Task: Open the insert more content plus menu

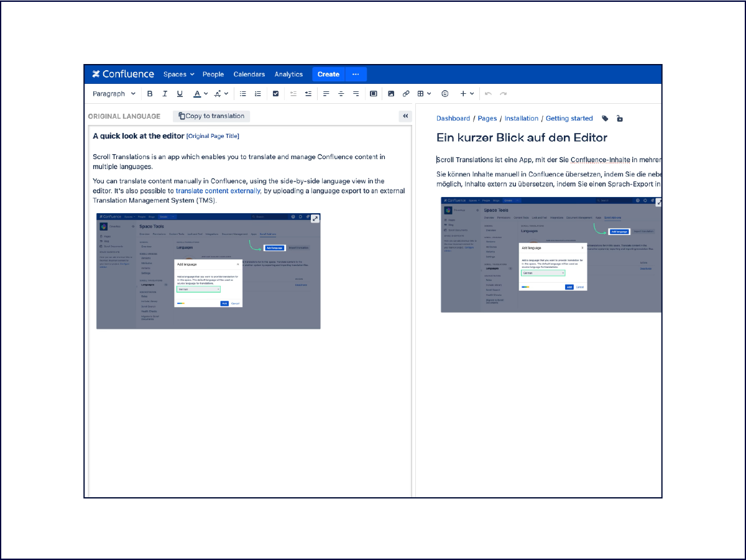Action: pyautogui.click(x=467, y=94)
